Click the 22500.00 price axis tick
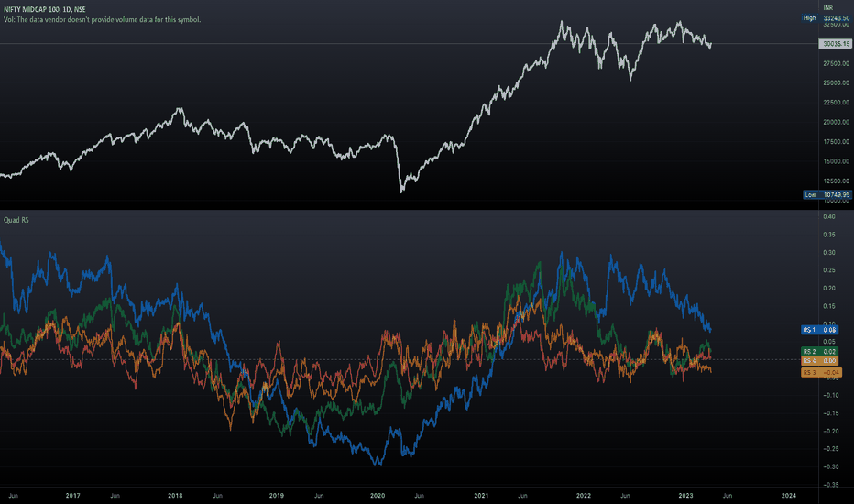854x504 pixels. coord(836,103)
